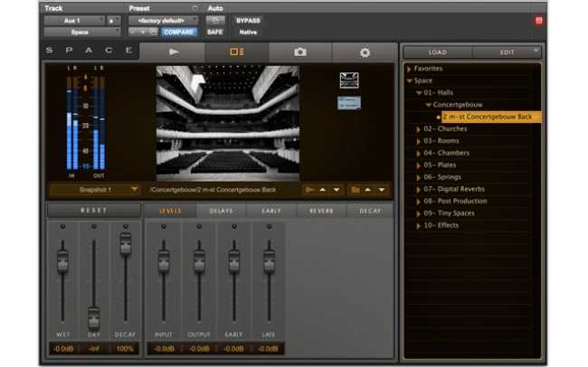Click the RESET button
Image resolution: width=588 pixels, height=367 pixels.
[94, 211]
